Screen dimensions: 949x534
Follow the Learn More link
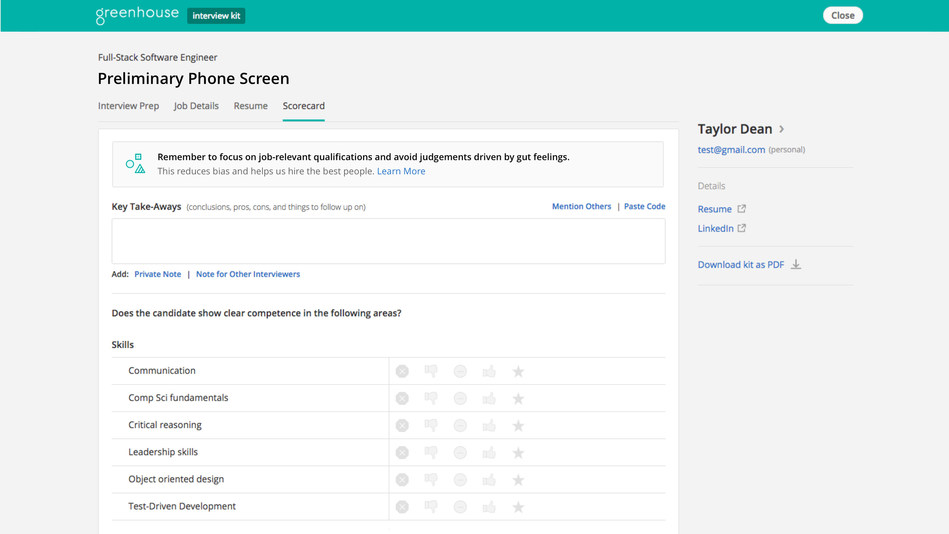(400, 171)
